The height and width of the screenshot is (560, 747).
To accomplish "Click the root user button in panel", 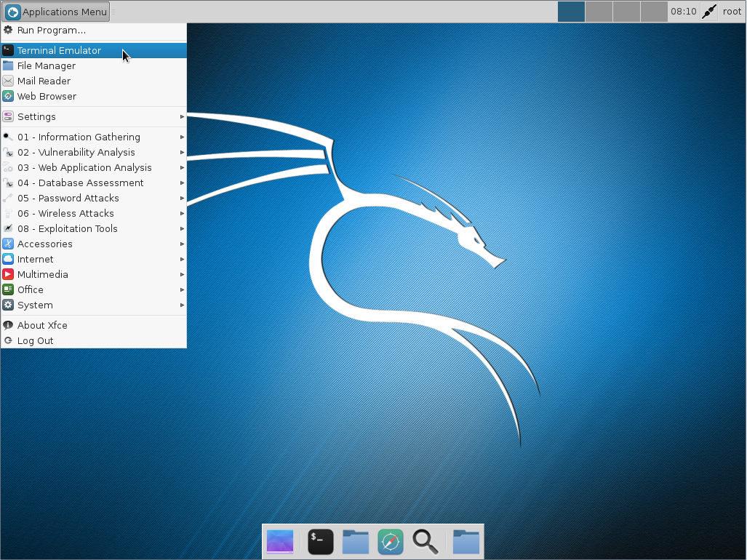I will 732,12.
